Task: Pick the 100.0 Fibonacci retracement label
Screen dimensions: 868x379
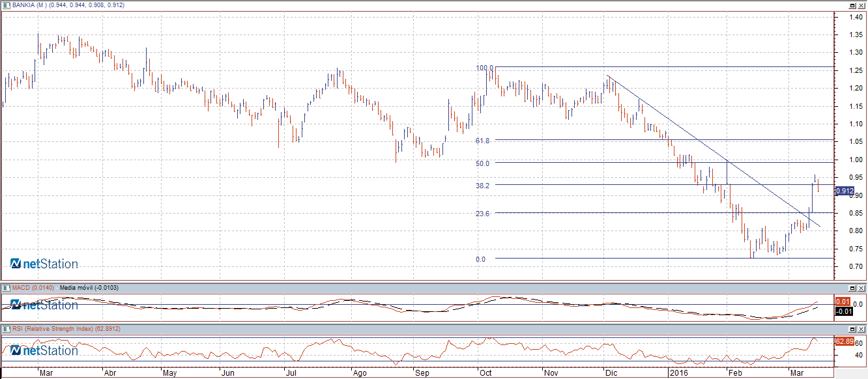Action: coord(484,68)
